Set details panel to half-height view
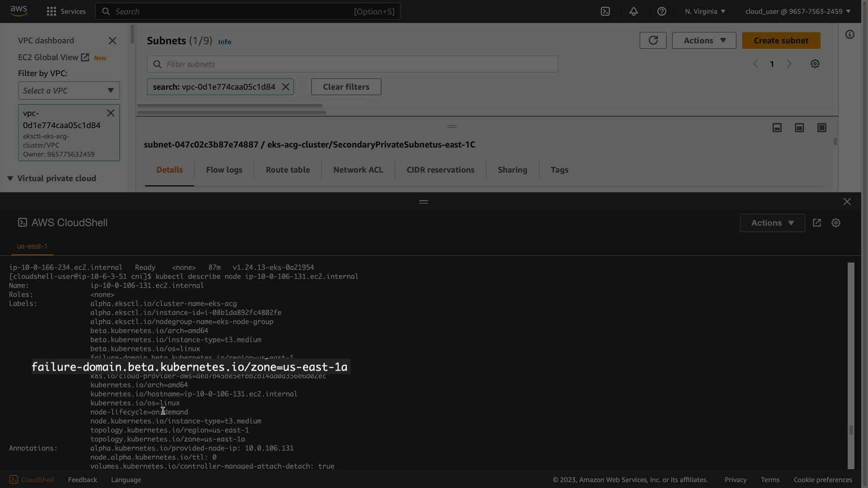 (799, 128)
